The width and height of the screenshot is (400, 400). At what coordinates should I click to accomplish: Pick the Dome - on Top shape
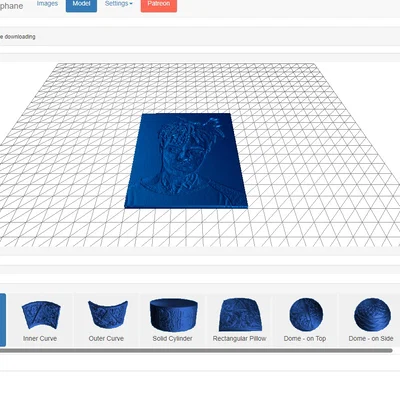[x=305, y=320]
